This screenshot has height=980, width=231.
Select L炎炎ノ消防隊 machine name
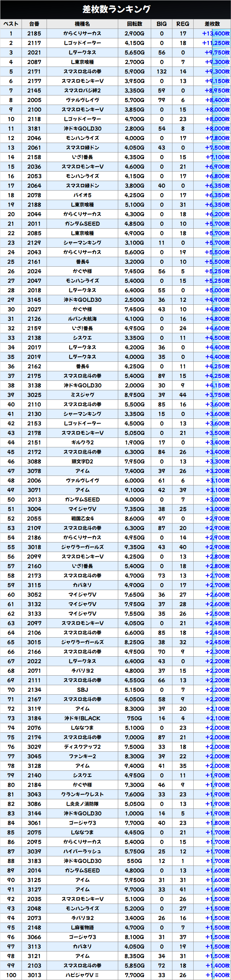82,804
